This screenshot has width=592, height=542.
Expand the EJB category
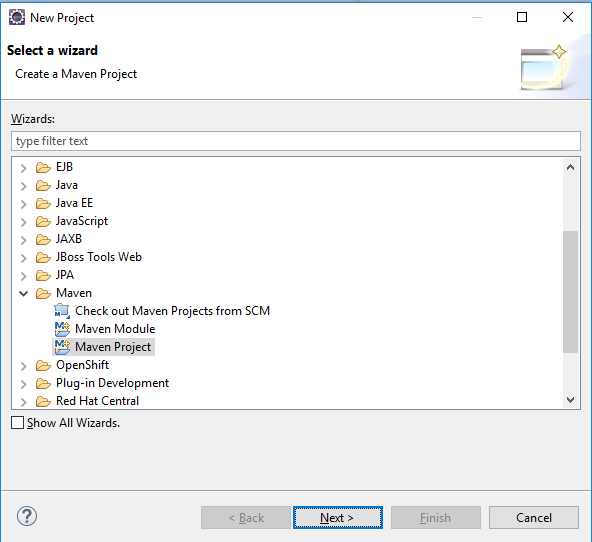(23, 168)
